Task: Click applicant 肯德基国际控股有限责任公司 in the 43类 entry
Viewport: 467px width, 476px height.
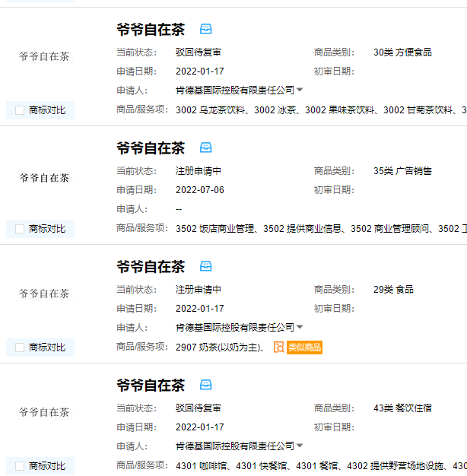Action: [235, 446]
